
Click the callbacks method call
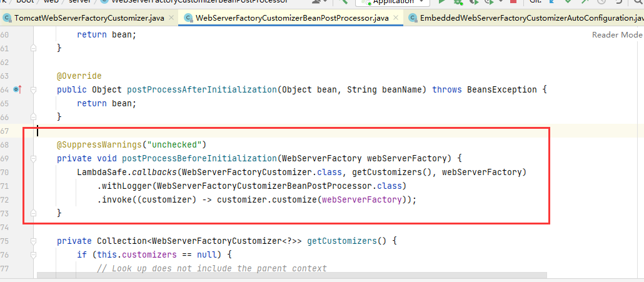pyautogui.click(x=154, y=172)
